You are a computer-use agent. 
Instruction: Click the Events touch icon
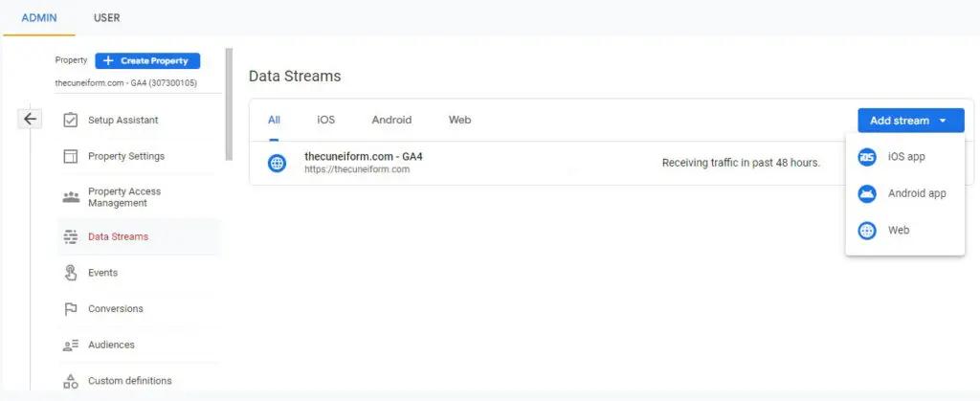pyautogui.click(x=71, y=273)
